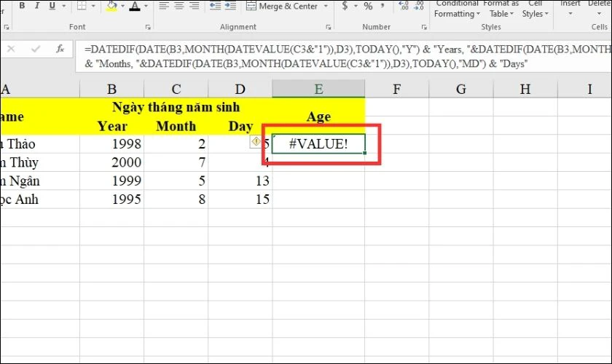This screenshot has width=612, height=364.
Task: Select cell containing 1998
Action: tap(111, 143)
